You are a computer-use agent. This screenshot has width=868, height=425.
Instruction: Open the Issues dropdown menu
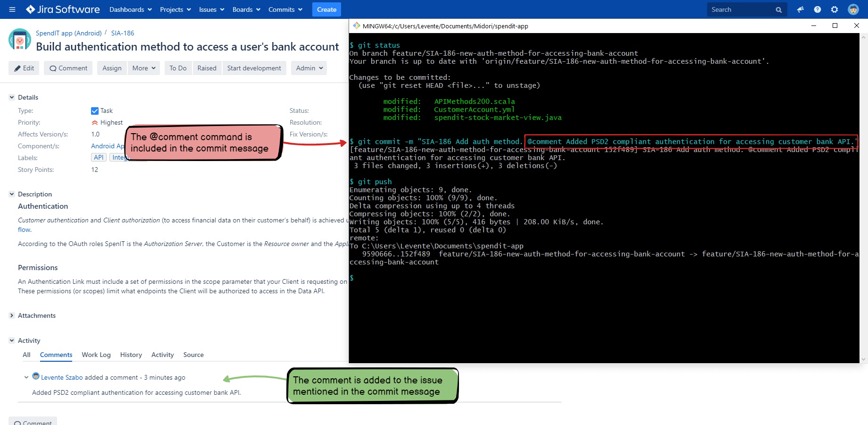tap(211, 9)
